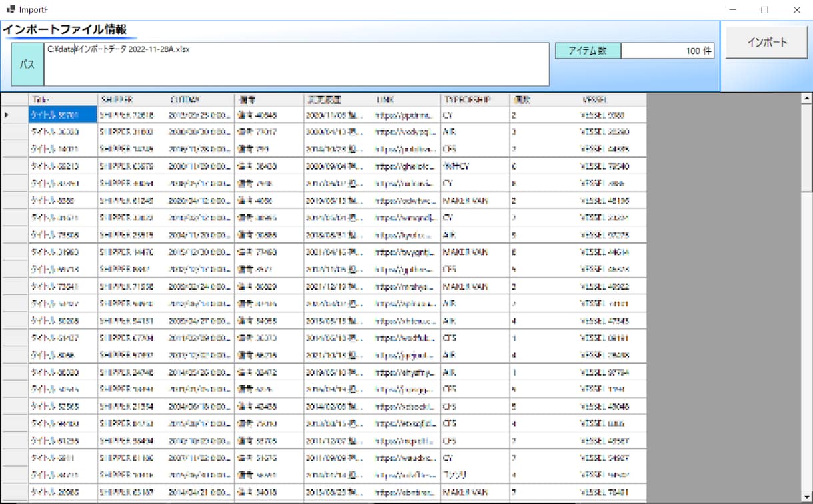Image resolution: width=813 pixels, height=504 pixels.
Task: Click the アイテム数 label
Action: coord(588,51)
